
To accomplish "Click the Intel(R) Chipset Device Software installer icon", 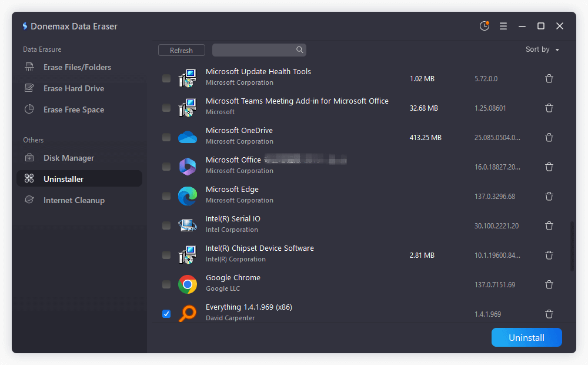I will click(188, 255).
